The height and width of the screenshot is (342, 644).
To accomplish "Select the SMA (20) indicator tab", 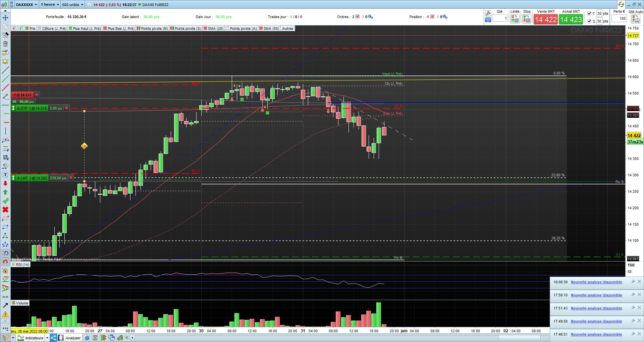I will [x=213, y=28].
